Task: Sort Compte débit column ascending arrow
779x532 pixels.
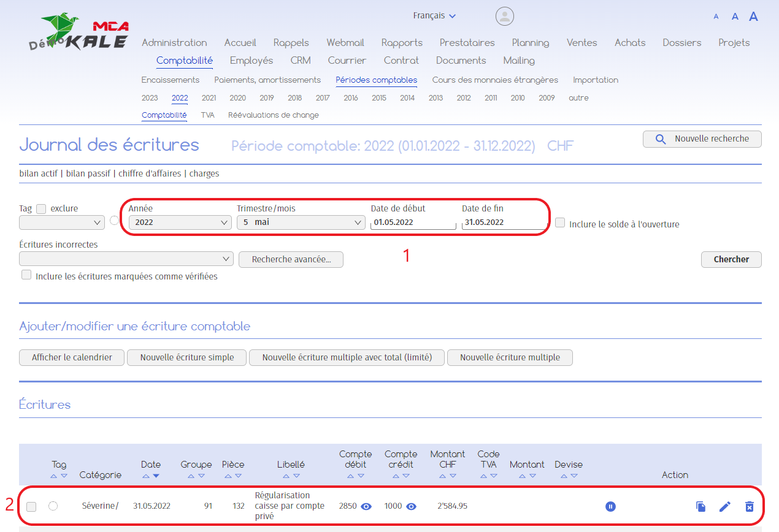Action: pos(350,476)
